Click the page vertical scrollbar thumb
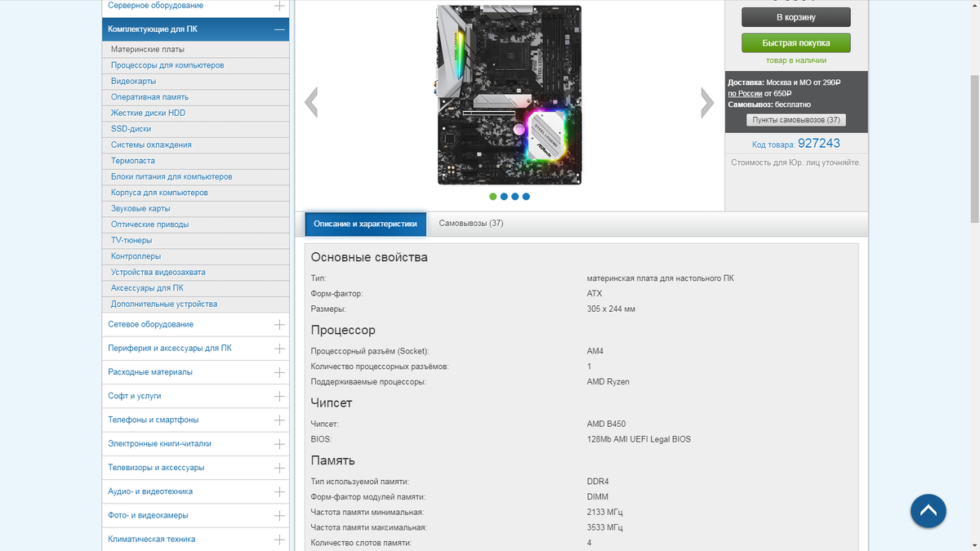 [x=974, y=147]
